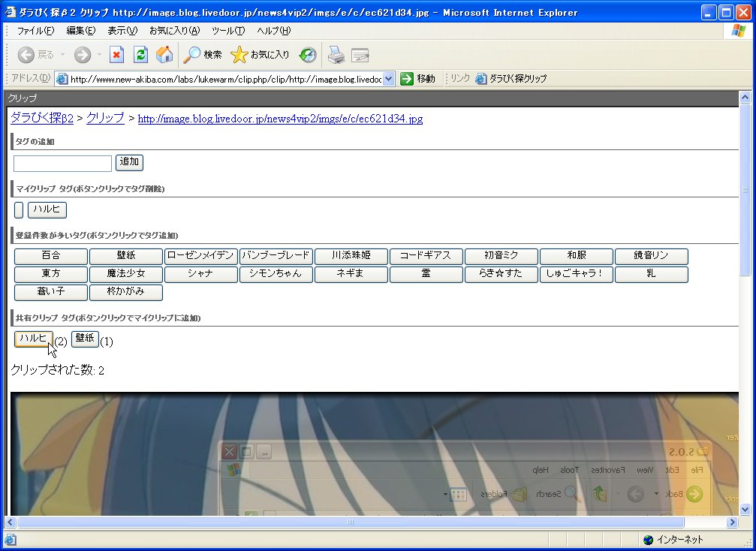Add the 川添珠姫 tag
Image resolution: width=756 pixels, height=551 pixels.
(351, 256)
